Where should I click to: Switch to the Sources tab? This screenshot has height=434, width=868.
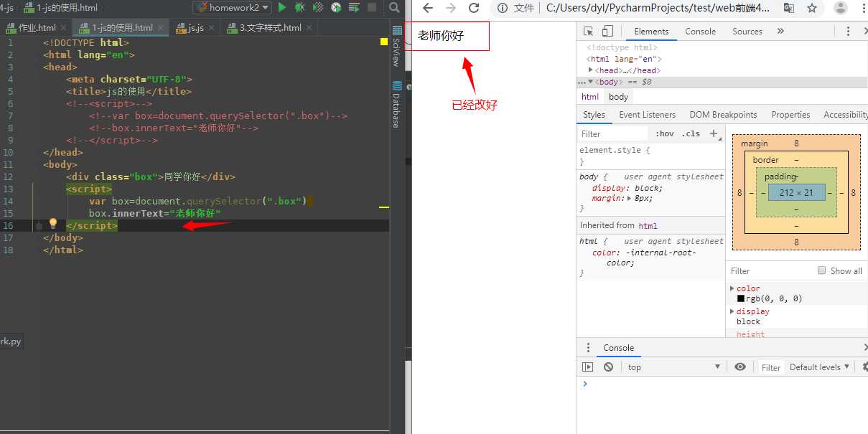pyautogui.click(x=747, y=31)
